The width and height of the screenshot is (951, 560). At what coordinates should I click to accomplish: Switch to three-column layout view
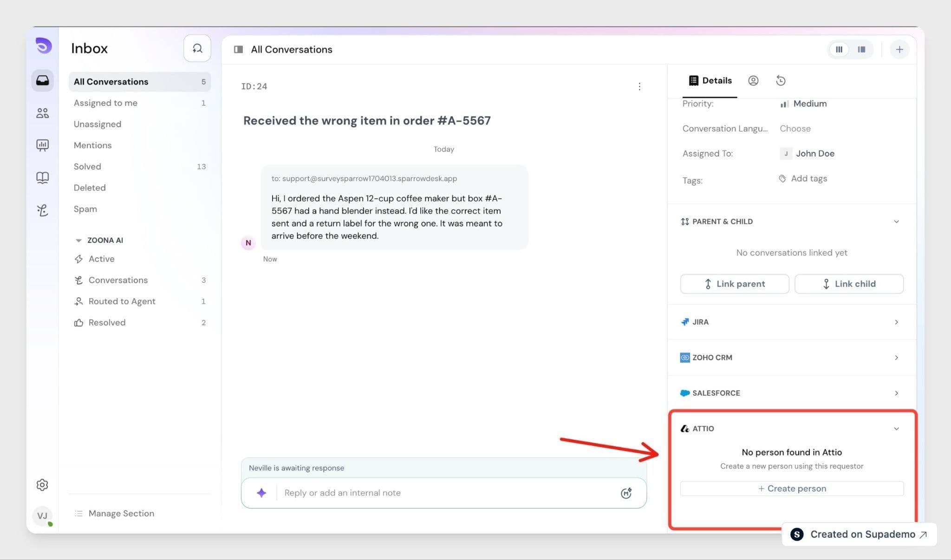pyautogui.click(x=839, y=50)
